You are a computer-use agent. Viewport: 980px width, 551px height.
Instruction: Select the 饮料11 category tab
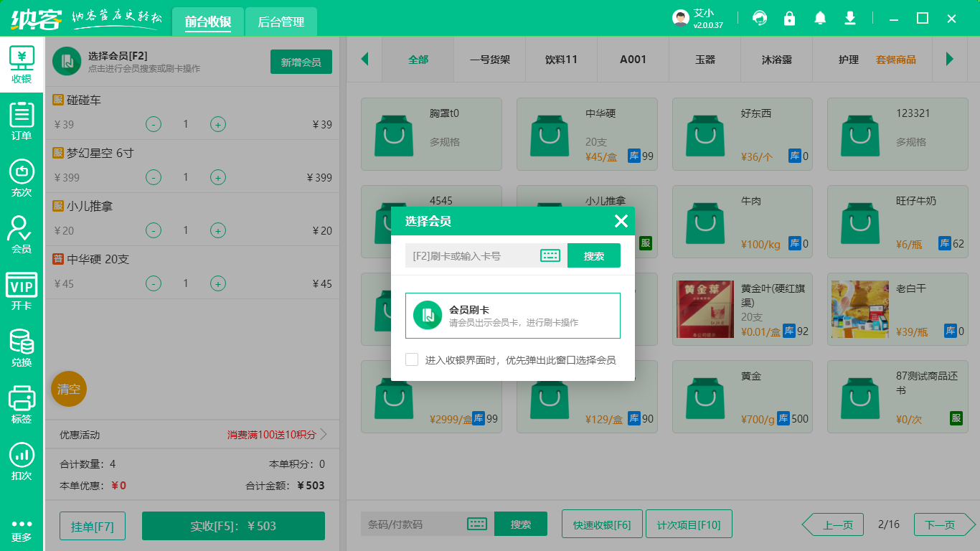click(x=562, y=60)
